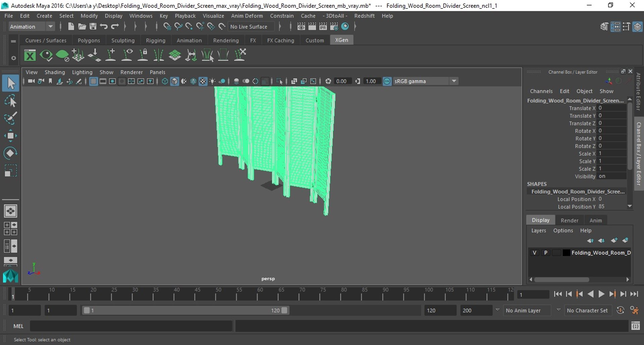Click the layer editor horizontal scrollbar
Screen dimensions: 644x345
[x=562, y=280]
